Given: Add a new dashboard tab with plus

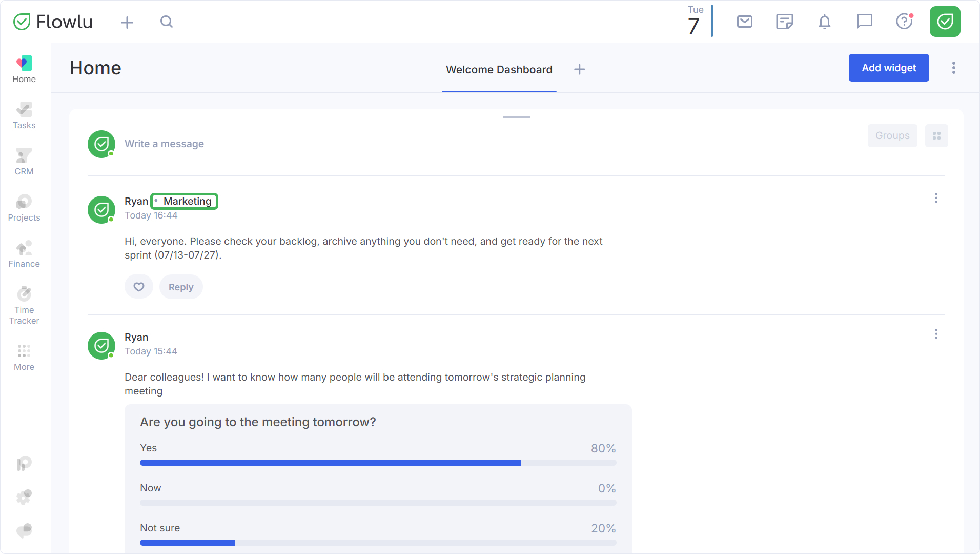Looking at the screenshot, I should pos(579,70).
